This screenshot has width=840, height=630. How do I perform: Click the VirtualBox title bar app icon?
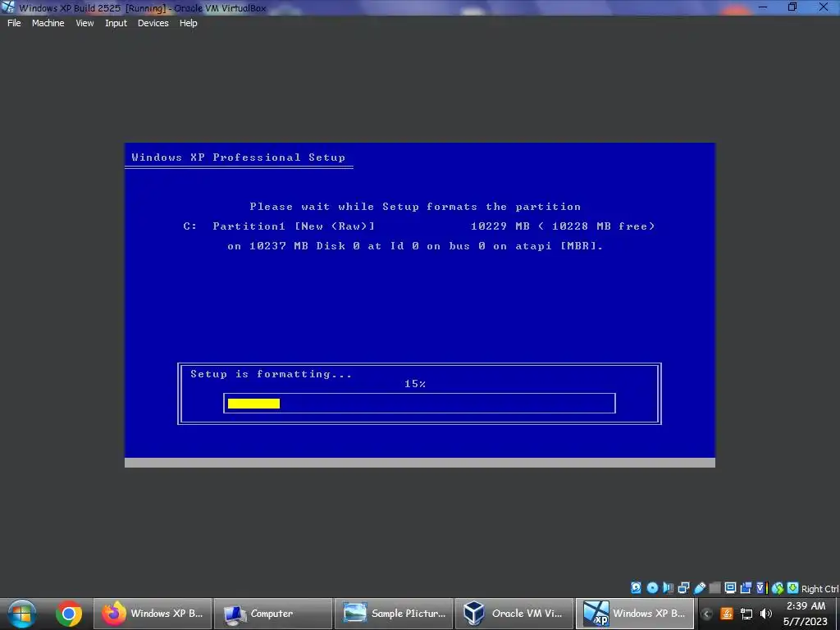tap(8, 7)
